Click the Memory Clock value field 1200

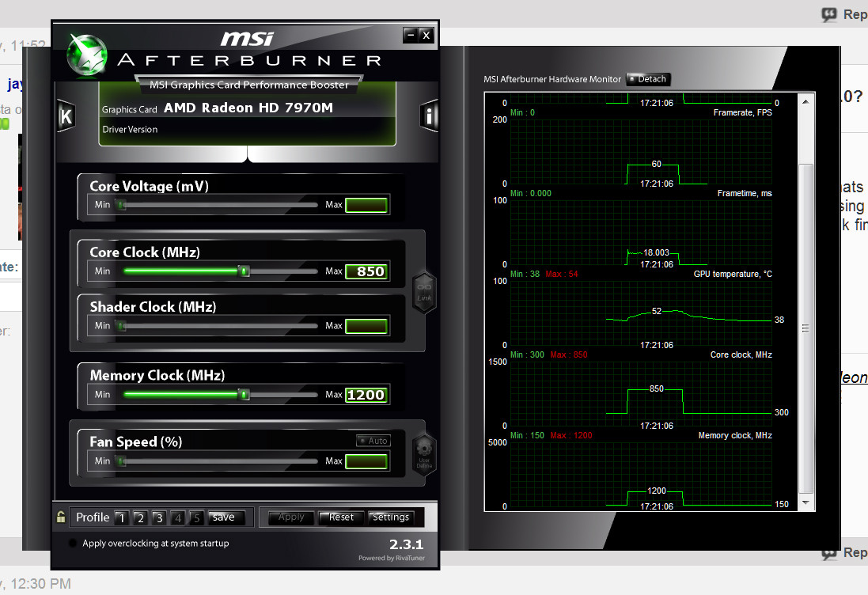point(366,395)
